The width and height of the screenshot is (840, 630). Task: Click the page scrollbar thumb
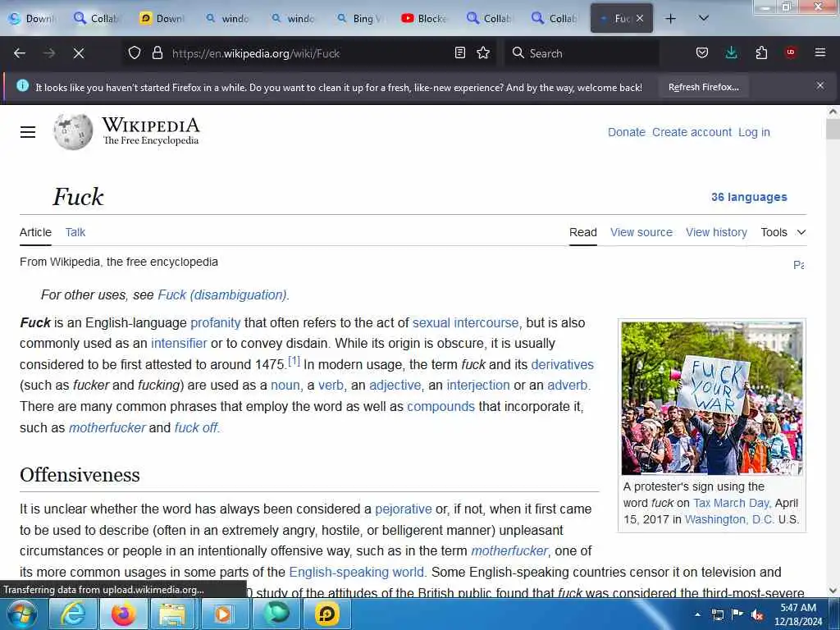click(x=833, y=129)
